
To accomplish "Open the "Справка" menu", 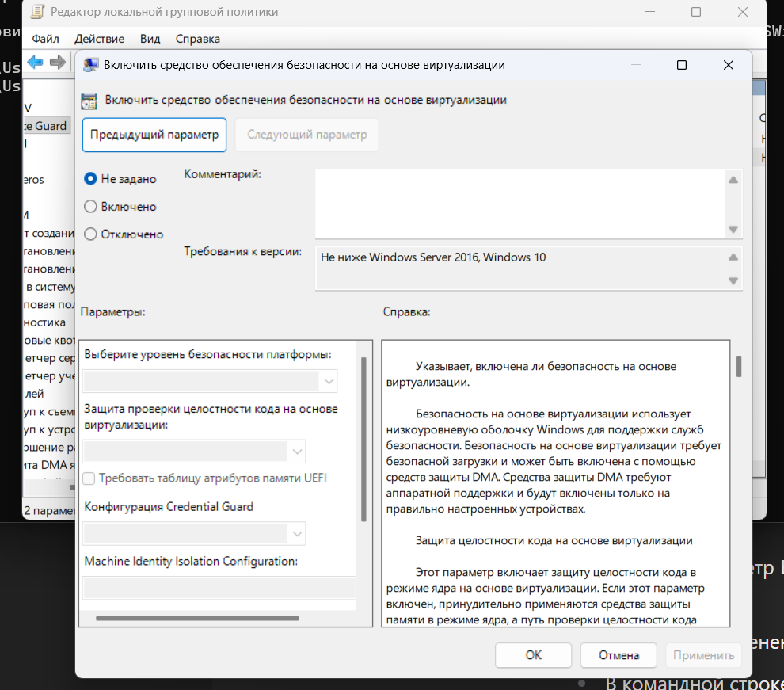I will tap(197, 39).
